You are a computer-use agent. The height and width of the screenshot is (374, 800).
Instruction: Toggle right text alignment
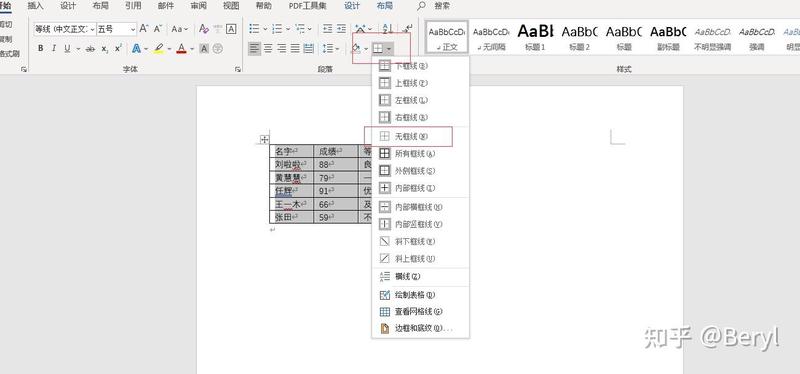click(282, 48)
